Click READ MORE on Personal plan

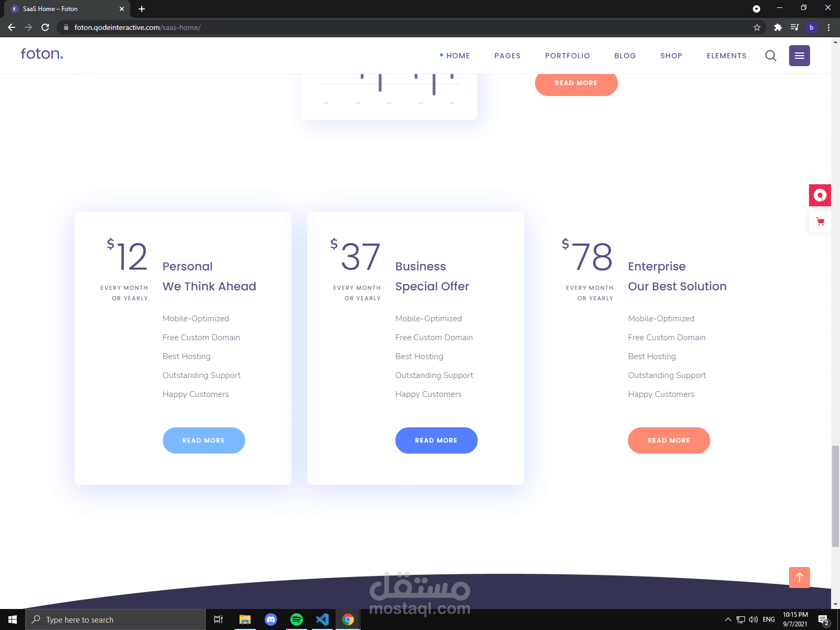(204, 440)
